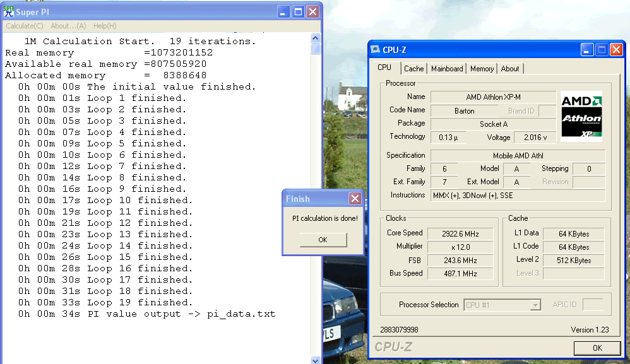Click the Stepping field showing 0

coord(589,169)
